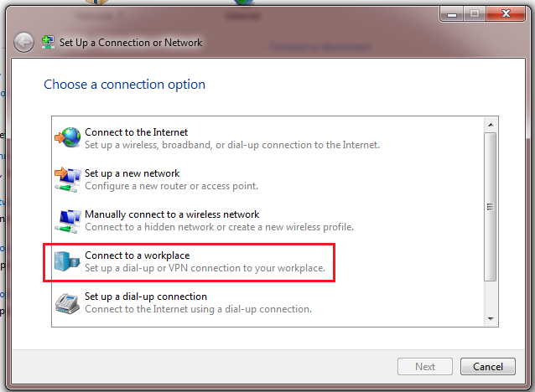This screenshot has width=535, height=392.
Task: Choose the 'Set up a new network' option text
Action: (132, 173)
